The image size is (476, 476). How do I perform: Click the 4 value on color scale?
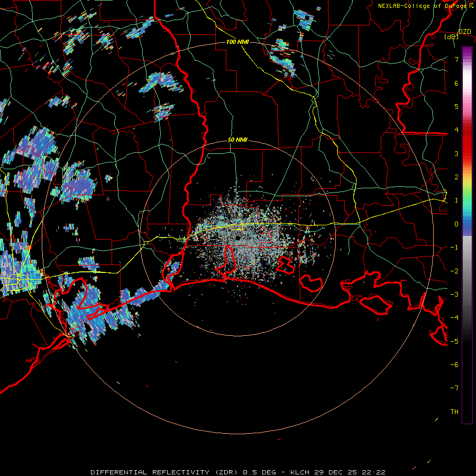(x=456, y=130)
